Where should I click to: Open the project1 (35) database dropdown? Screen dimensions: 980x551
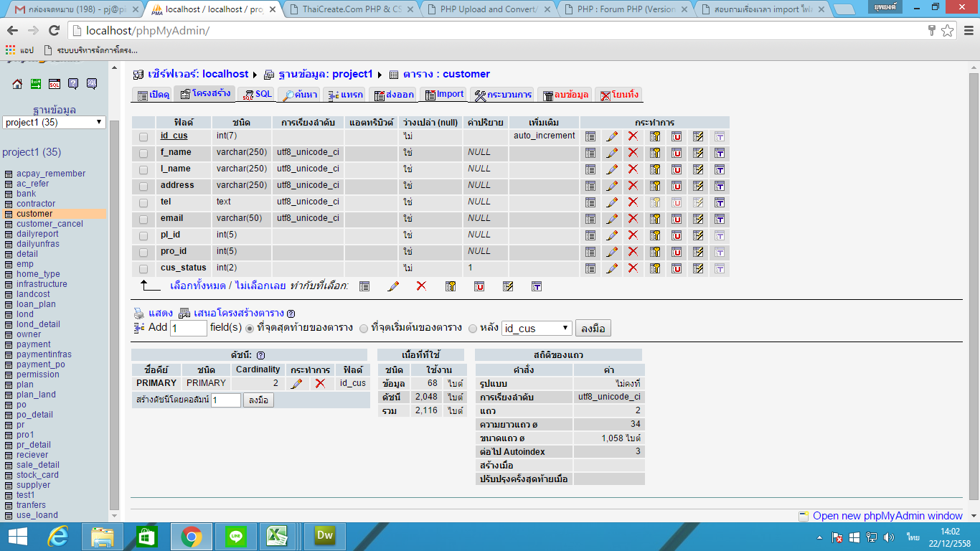[55, 123]
